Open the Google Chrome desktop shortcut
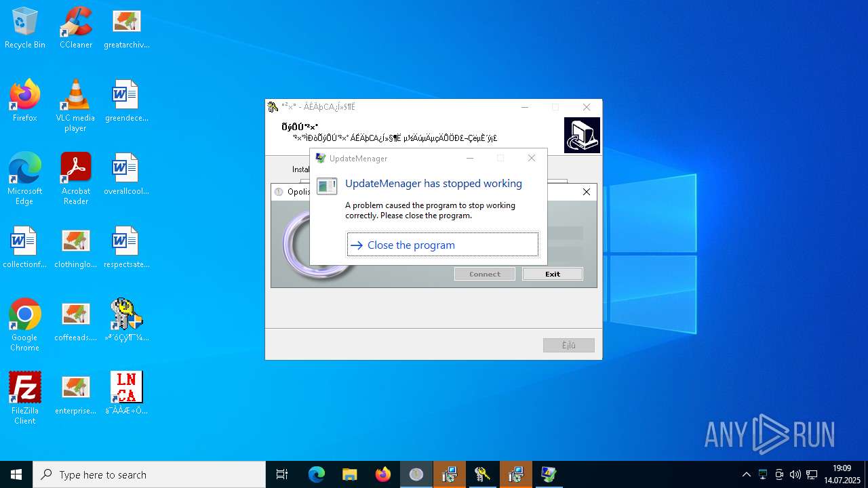The width and height of the screenshot is (868, 488). 25,325
